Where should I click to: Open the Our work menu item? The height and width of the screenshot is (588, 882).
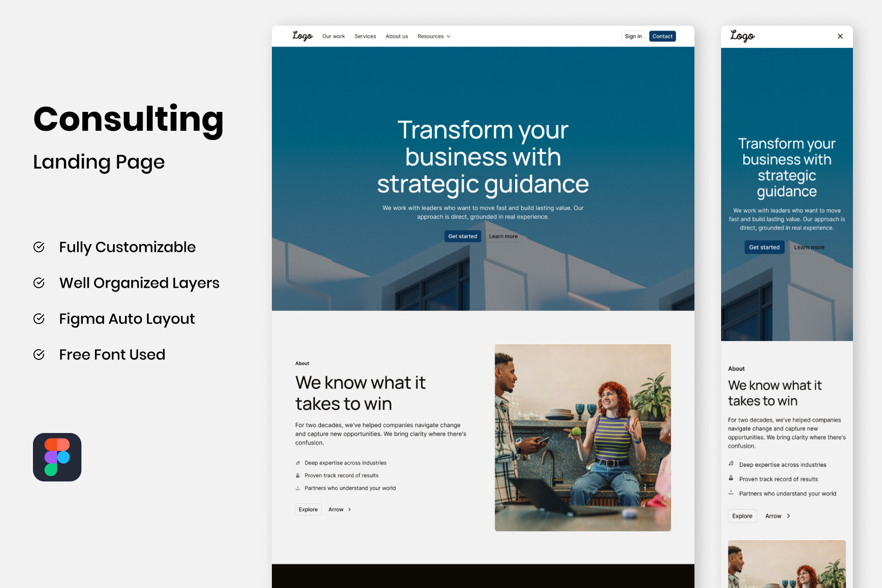pyautogui.click(x=333, y=36)
